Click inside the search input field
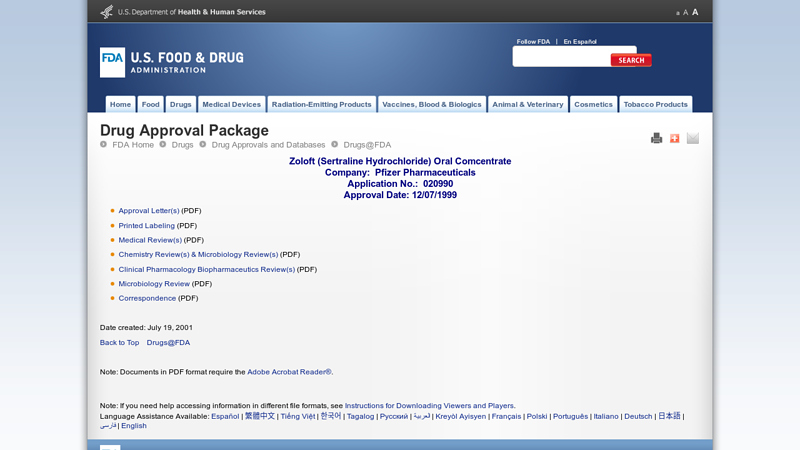Screen dimensions: 800x450 tap(561, 57)
